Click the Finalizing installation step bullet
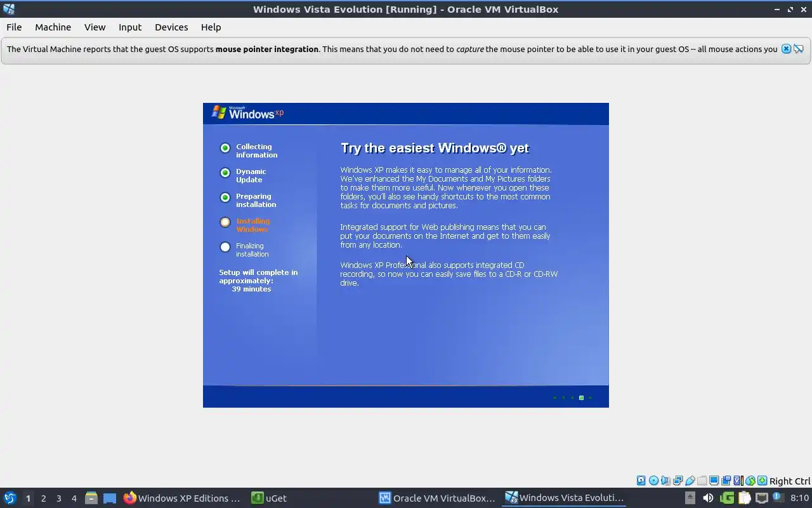812x508 pixels. [225, 247]
